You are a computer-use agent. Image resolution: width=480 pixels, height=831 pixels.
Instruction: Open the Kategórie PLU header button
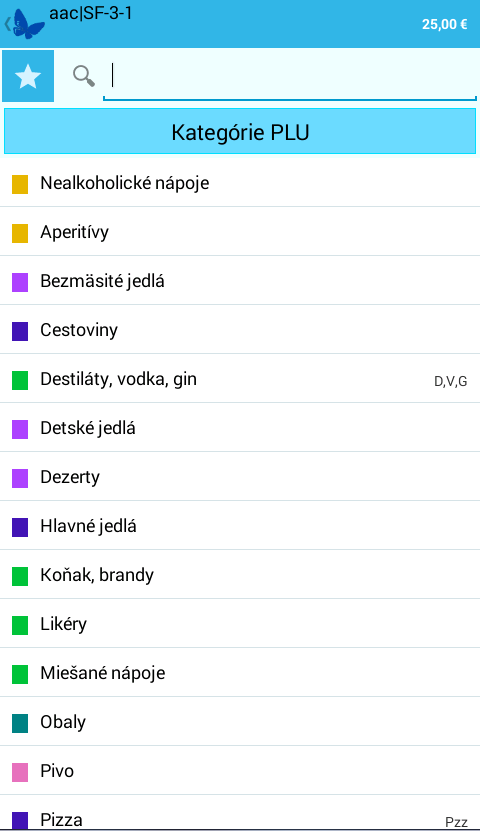[x=240, y=131]
